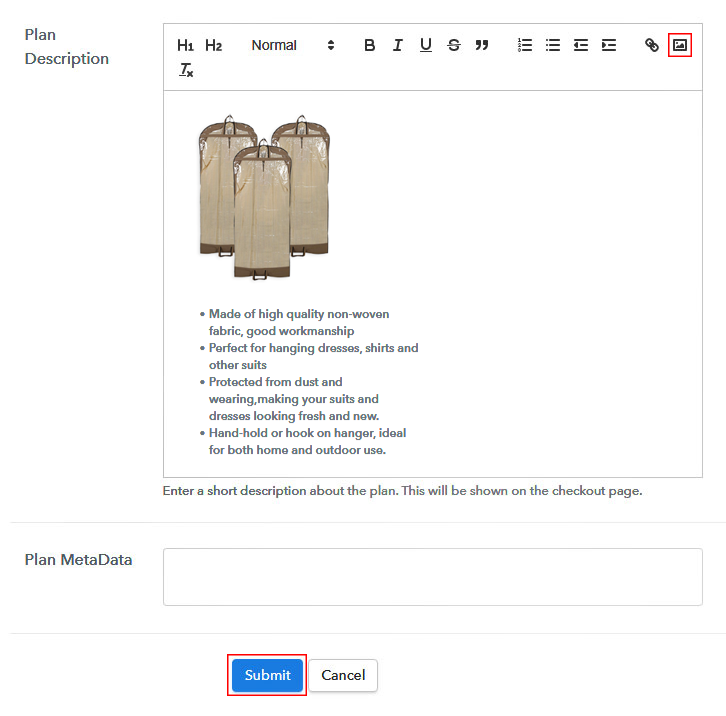Increase indent of selected text
Screen dimensions: 726x716
[x=609, y=45]
